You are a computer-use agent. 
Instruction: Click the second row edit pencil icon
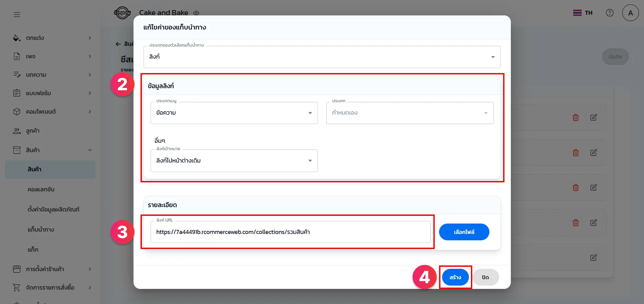[x=593, y=153]
